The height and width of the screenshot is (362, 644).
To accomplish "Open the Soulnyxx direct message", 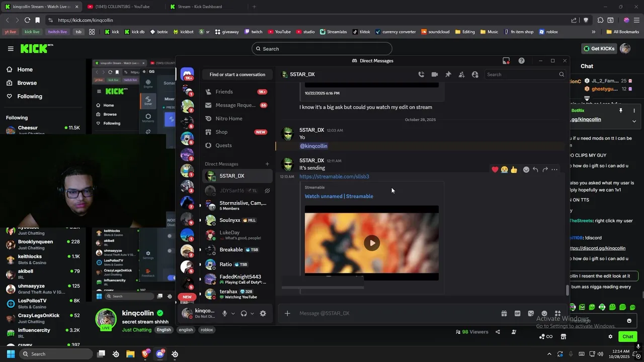I will pyautogui.click(x=237, y=220).
